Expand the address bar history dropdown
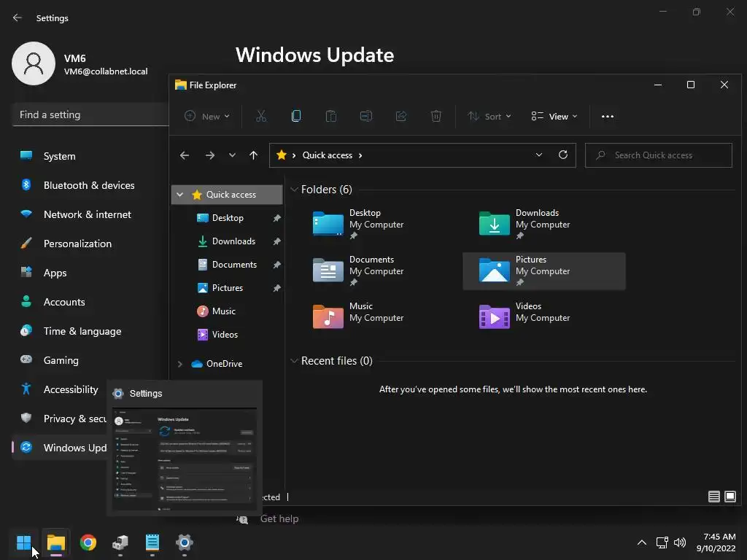 [539, 155]
